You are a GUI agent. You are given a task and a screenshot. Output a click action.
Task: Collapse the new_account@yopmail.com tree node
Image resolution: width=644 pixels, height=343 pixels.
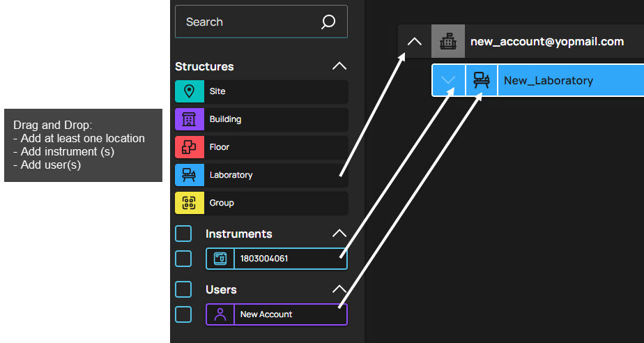pos(415,42)
